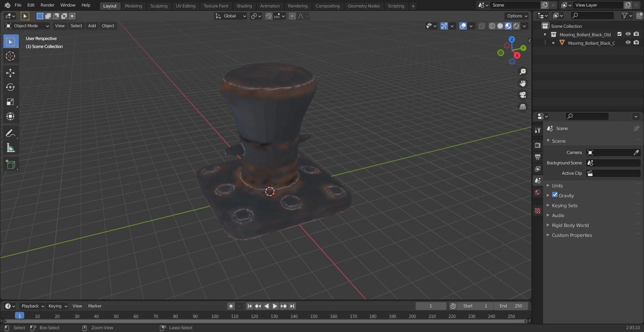Switch orthographic/perspective grid icon
644x332 pixels.
[x=522, y=107]
